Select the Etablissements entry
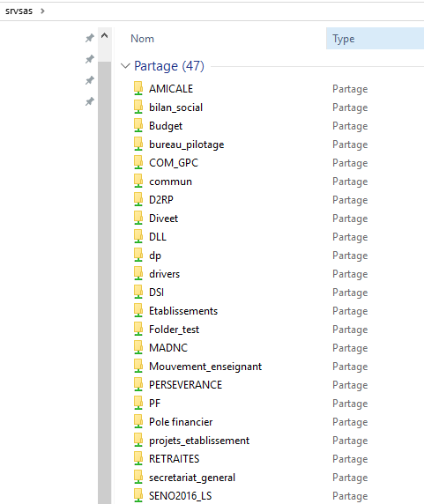Viewport: 424px width, 504px height. tap(183, 311)
